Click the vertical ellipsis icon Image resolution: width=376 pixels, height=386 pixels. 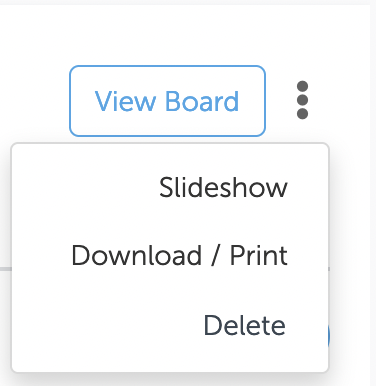(x=302, y=100)
